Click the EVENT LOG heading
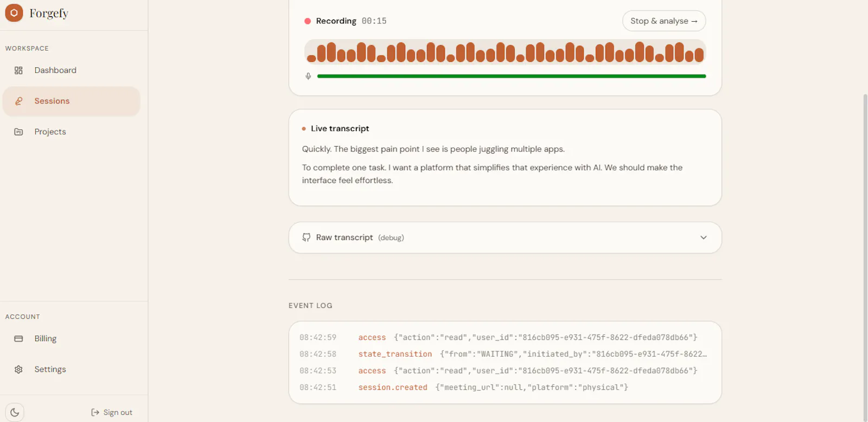Image resolution: width=868 pixels, height=422 pixels. pos(310,306)
